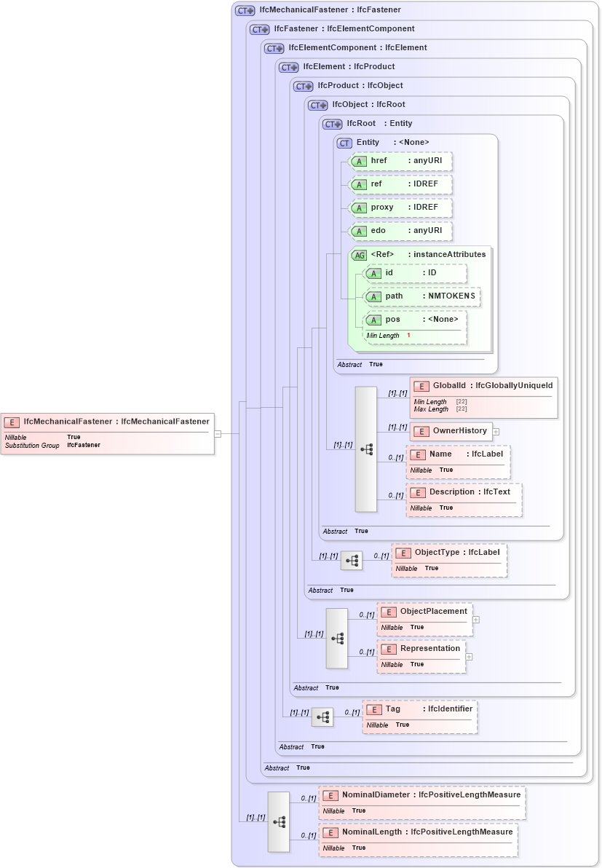Select the E icon of the left IfcMechanicalFastener element
Image resolution: width=602 pixels, height=868 pixels.
point(11,421)
